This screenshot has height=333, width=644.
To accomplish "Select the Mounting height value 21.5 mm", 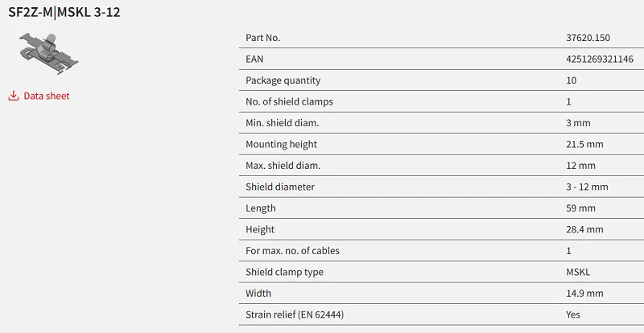I will pyautogui.click(x=584, y=145).
